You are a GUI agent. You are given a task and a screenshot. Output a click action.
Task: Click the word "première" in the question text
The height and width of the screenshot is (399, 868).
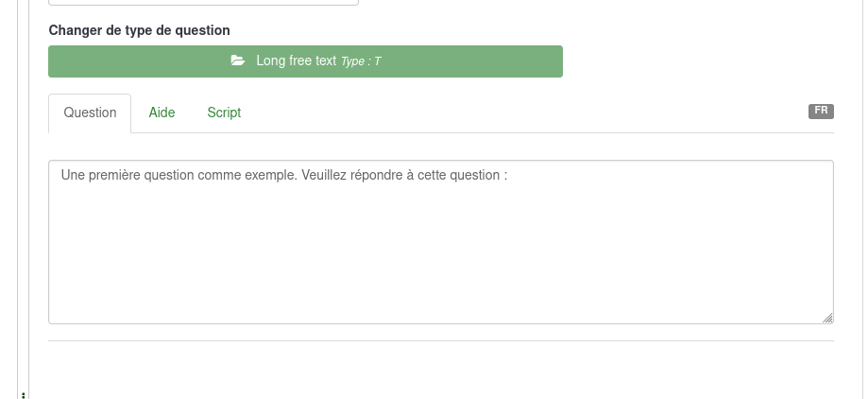tap(113, 175)
